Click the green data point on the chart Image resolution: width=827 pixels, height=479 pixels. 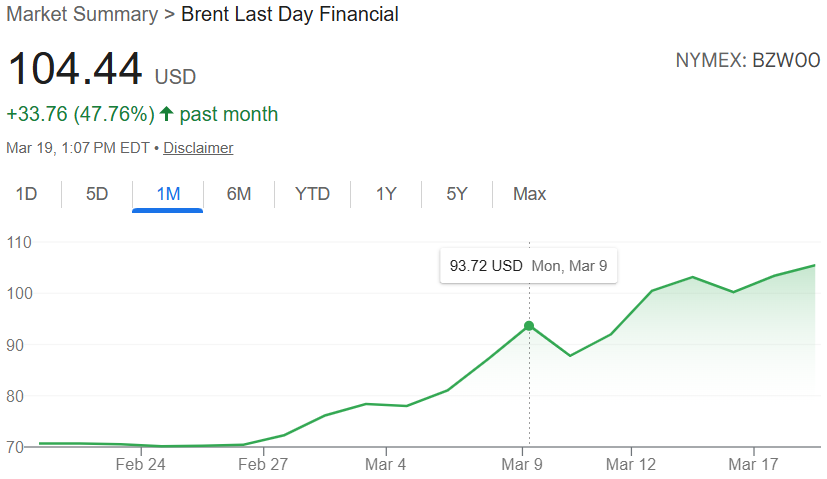pyautogui.click(x=529, y=326)
